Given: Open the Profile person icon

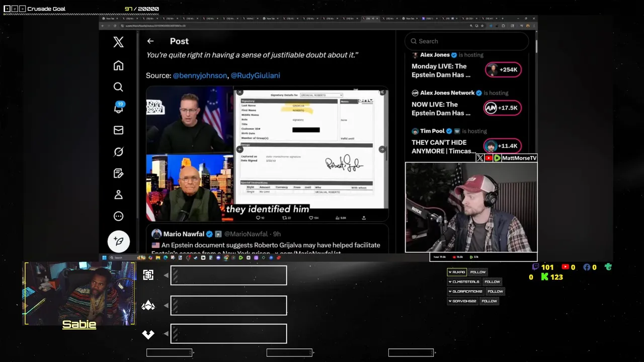Looking at the screenshot, I should [x=118, y=195].
